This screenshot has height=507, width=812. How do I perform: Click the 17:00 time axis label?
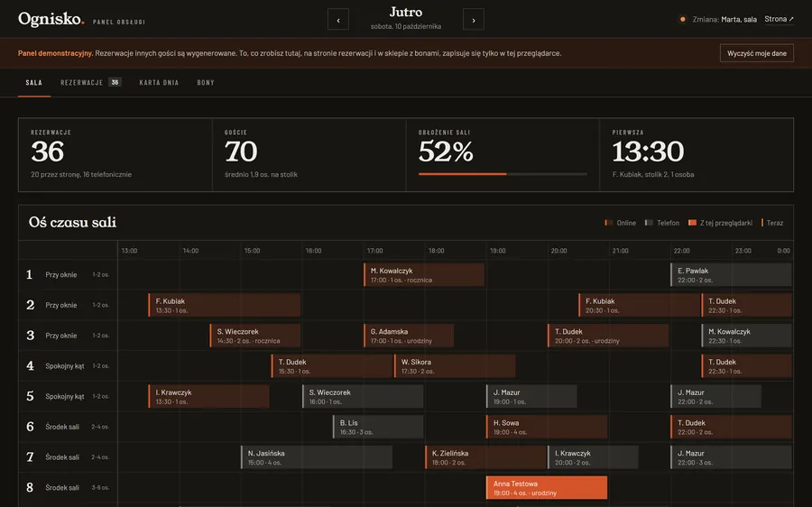coord(375,251)
